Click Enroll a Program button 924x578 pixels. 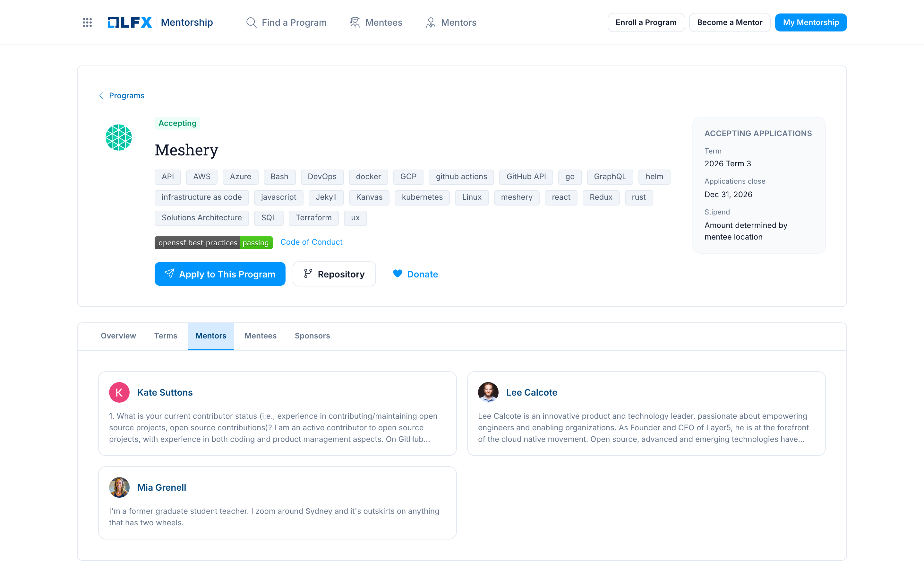[646, 22]
